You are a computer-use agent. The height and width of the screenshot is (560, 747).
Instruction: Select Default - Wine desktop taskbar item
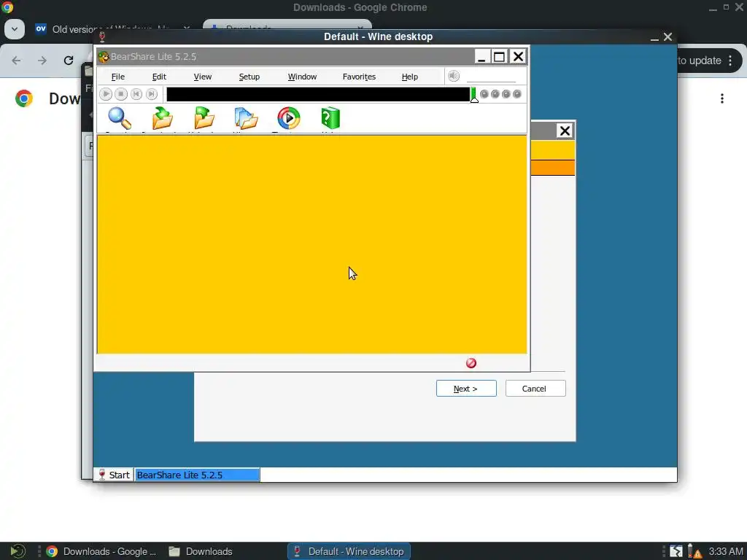tap(349, 551)
